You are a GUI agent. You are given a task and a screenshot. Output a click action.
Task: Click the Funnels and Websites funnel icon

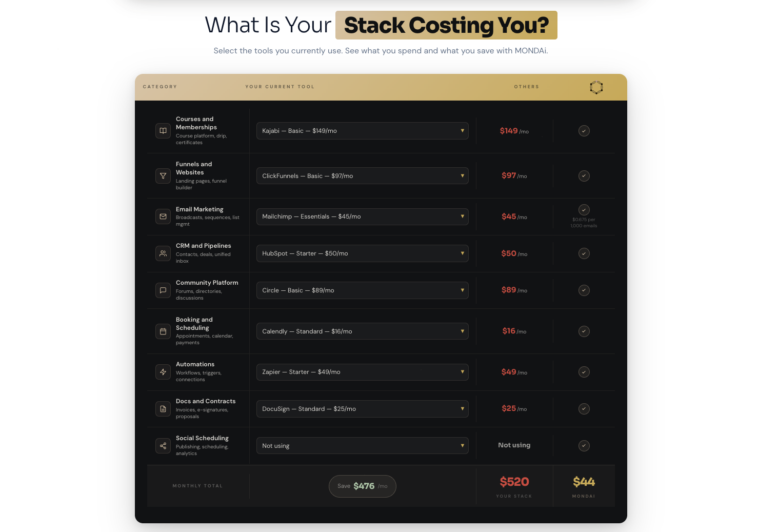pos(163,176)
